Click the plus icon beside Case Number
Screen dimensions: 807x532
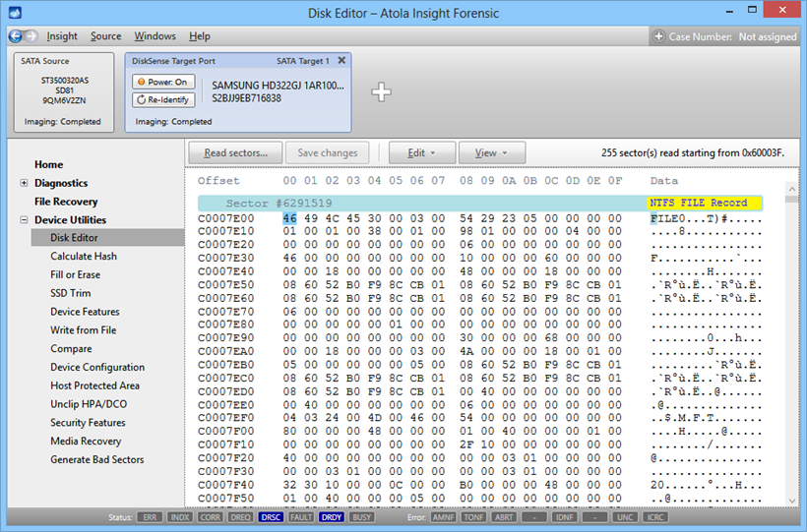click(x=658, y=36)
